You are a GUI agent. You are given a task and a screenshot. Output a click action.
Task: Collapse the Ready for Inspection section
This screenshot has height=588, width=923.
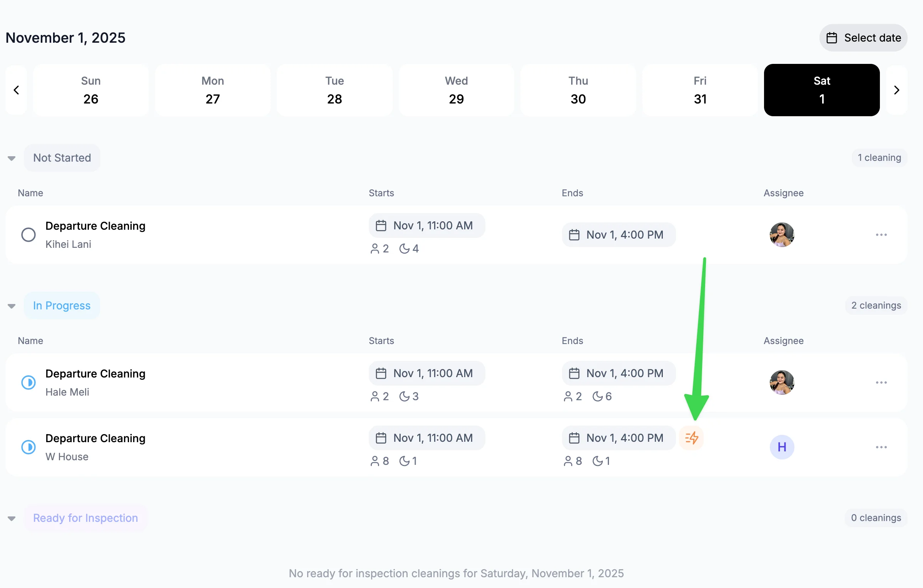(12, 518)
